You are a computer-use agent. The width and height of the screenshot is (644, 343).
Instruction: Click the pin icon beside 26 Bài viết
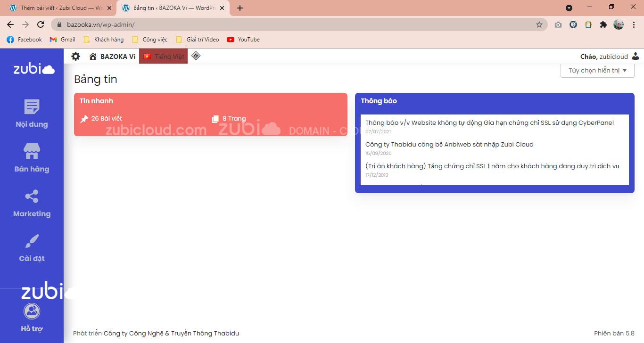point(84,119)
